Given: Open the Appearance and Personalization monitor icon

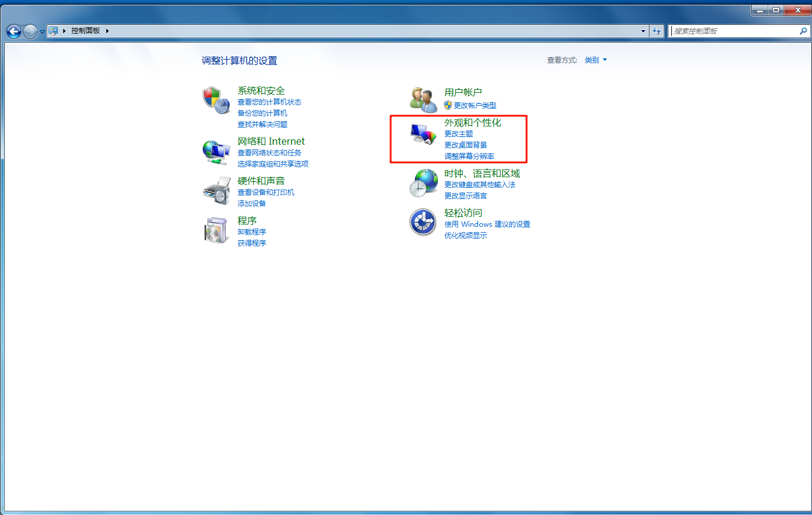Looking at the screenshot, I should click(423, 135).
